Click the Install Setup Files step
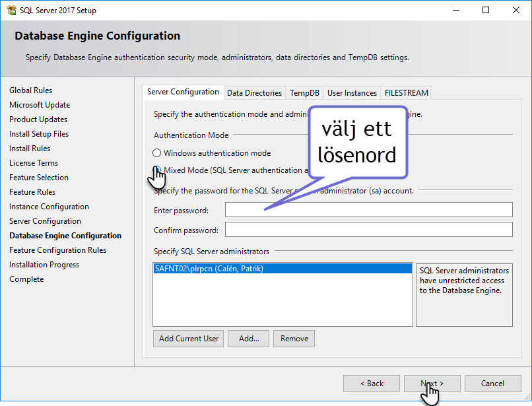This screenshot has width=532, height=406. pyautogui.click(x=39, y=134)
